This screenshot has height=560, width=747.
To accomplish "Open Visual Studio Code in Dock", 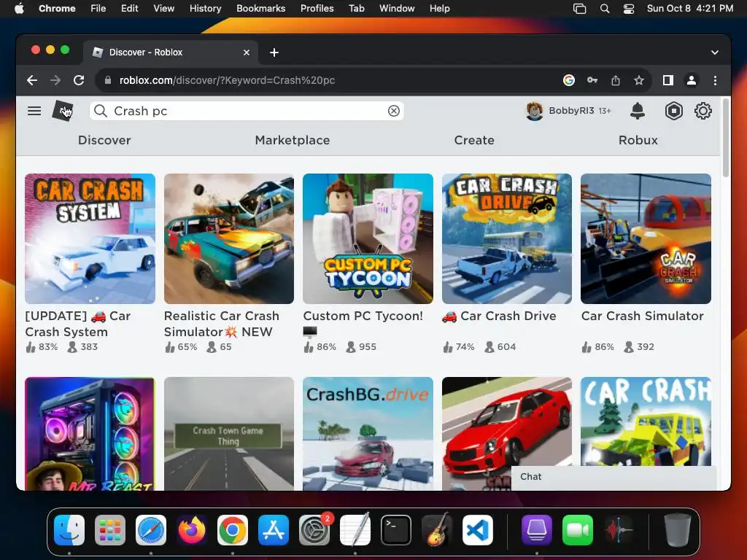I will click(477, 529).
